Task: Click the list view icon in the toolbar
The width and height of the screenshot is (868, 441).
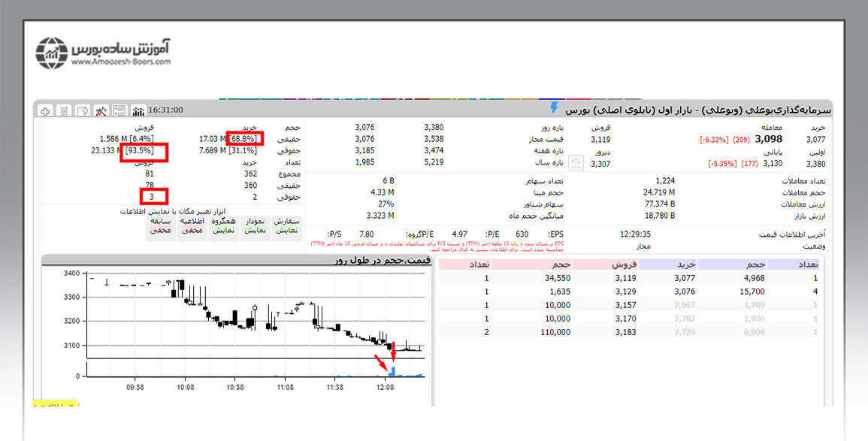Action: coord(119,111)
